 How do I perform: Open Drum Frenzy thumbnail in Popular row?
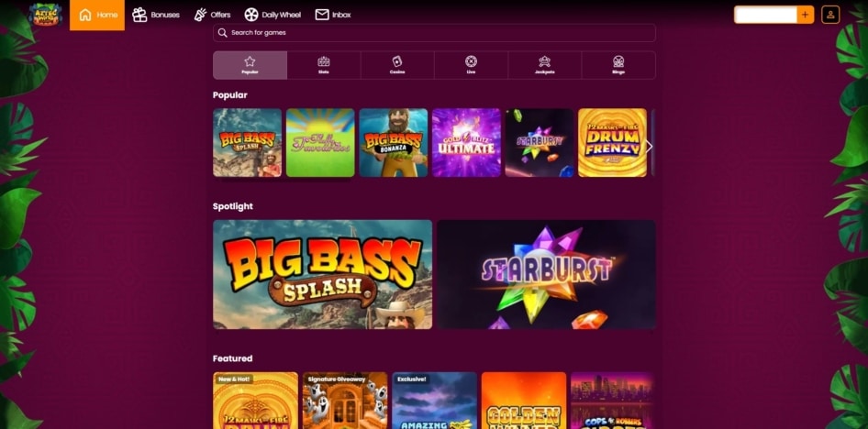click(x=612, y=143)
